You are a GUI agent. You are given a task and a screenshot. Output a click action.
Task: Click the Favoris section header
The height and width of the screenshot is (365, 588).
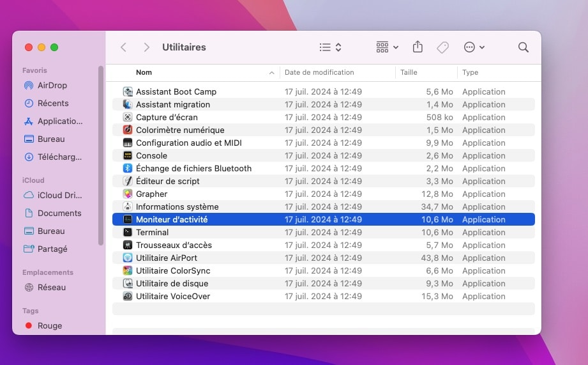(x=34, y=70)
